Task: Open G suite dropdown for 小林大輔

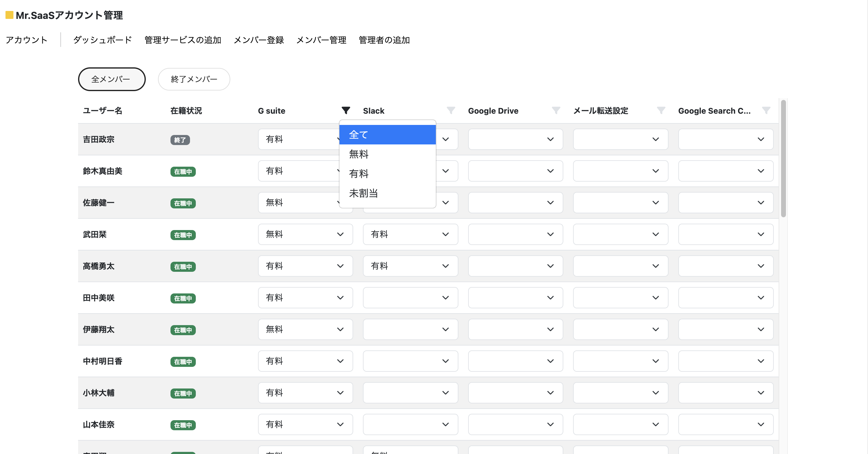Action: tap(305, 392)
